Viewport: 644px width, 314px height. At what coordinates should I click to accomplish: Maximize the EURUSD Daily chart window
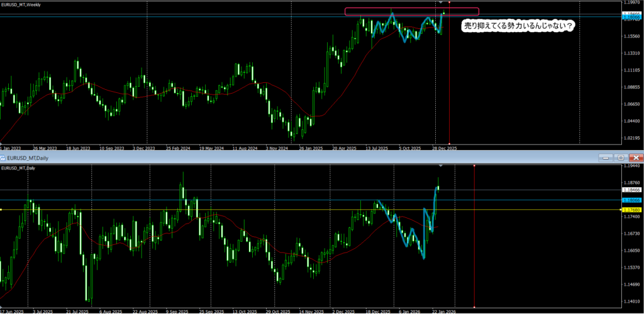tap(621, 158)
